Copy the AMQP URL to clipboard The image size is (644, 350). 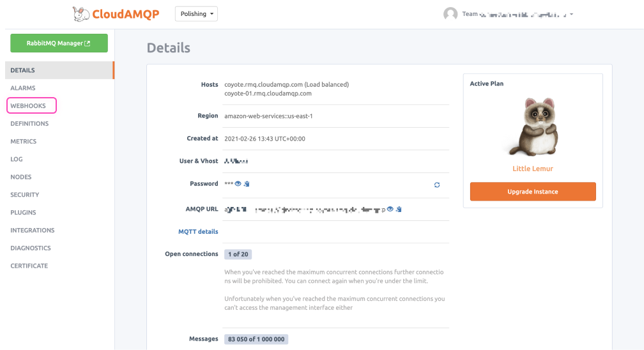coord(398,209)
